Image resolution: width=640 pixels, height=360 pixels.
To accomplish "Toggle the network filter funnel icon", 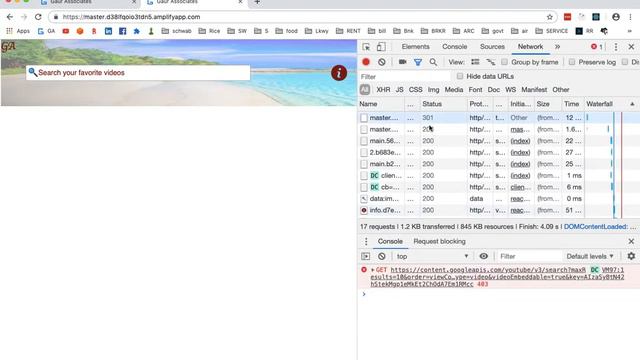I will click(x=418, y=62).
